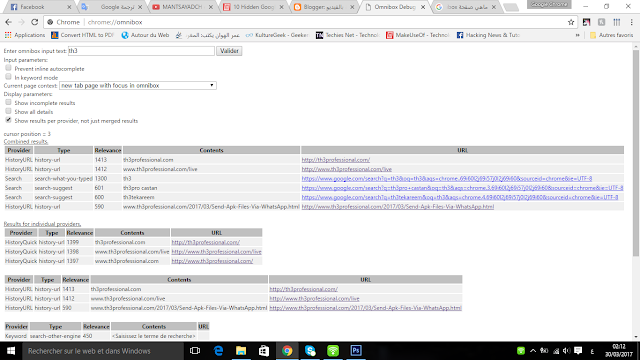Go back using the browser back arrow
Screen dimensions: 640x360
(x=9, y=22)
